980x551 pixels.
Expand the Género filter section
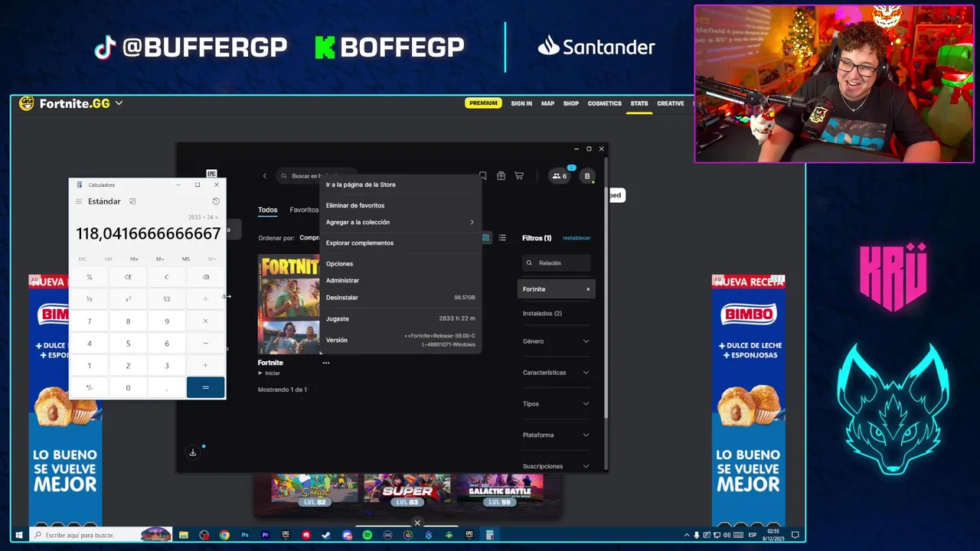[x=556, y=341]
